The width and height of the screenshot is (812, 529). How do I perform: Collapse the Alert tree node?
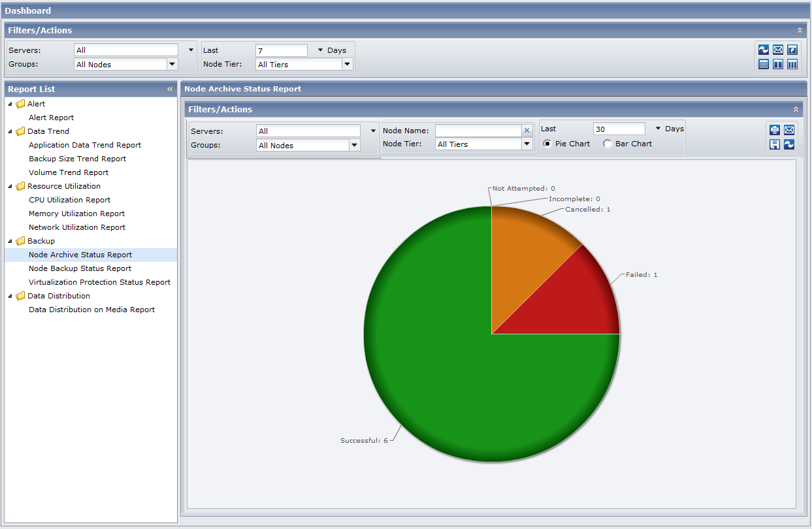click(10, 104)
